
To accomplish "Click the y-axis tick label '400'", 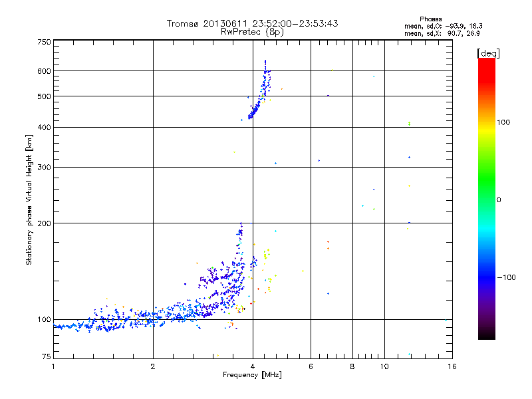I will [x=44, y=127].
